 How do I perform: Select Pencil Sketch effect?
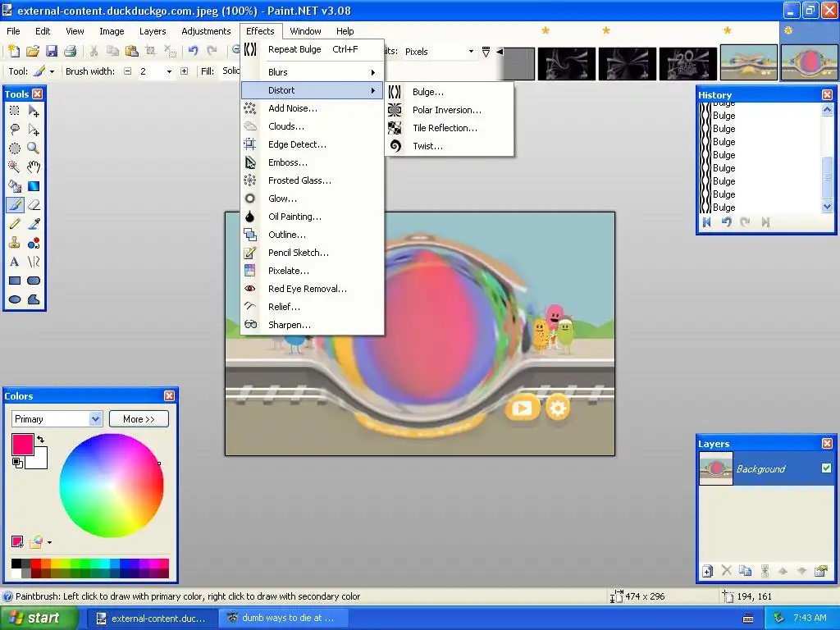pos(313,253)
